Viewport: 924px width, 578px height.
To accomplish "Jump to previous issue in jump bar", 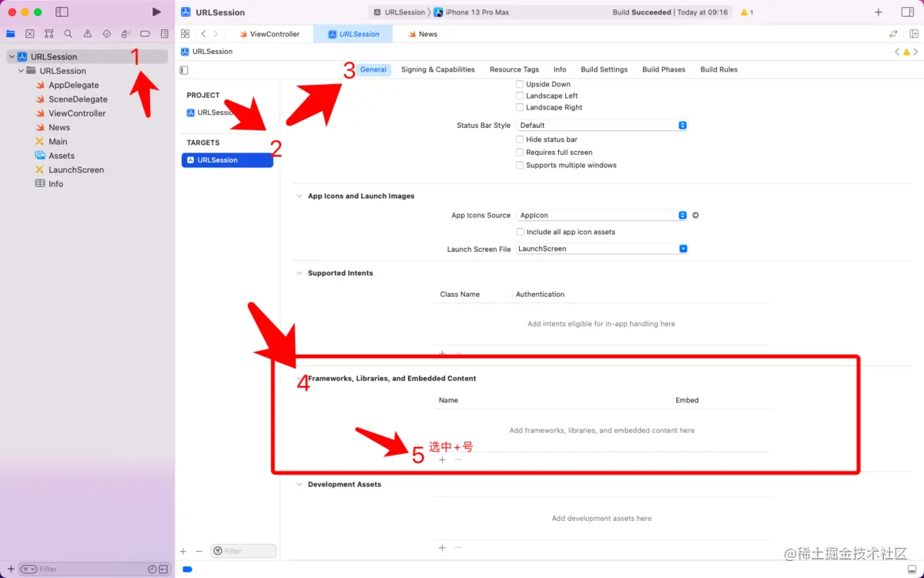I will [x=897, y=52].
